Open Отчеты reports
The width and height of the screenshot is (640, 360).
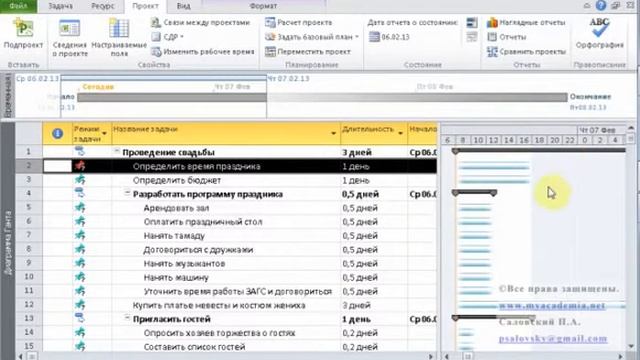pos(507,37)
